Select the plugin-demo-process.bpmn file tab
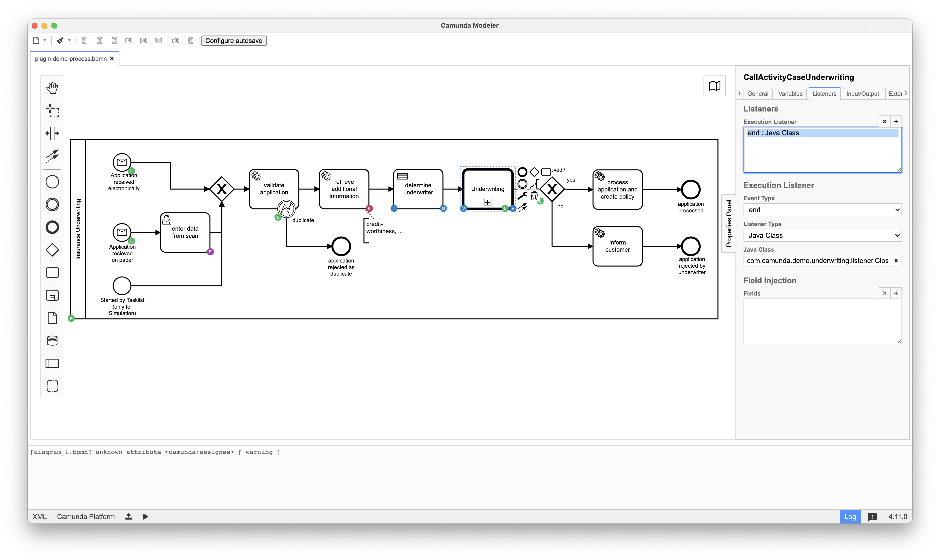This screenshot has height=560, width=940. coord(71,58)
